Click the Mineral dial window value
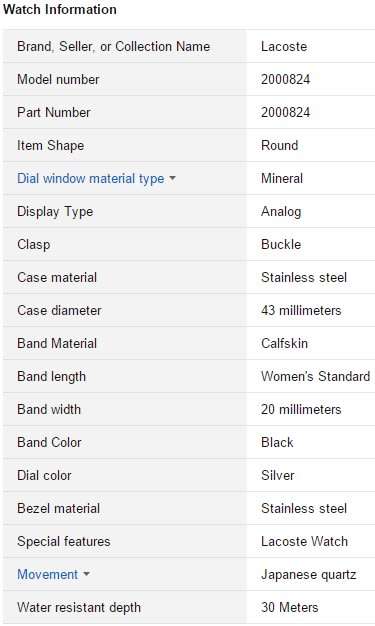This screenshot has height=626, width=375. (x=282, y=178)
